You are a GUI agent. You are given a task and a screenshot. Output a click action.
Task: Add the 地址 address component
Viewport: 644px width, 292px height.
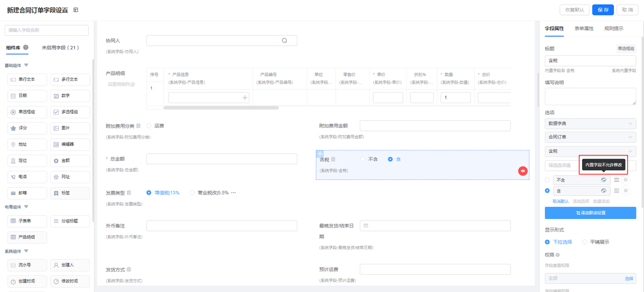pos(28,144)
